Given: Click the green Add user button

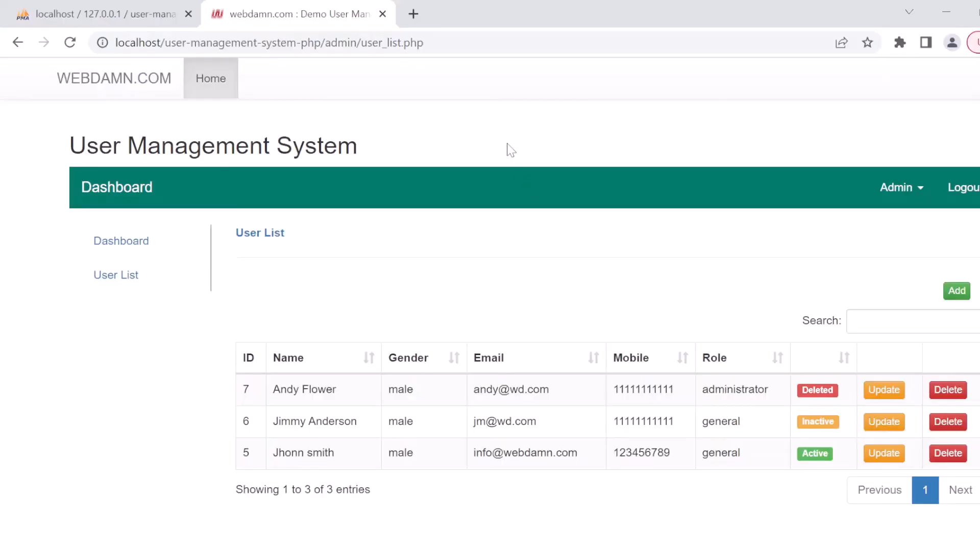Looking at the screenshot, I should [957, 291].
